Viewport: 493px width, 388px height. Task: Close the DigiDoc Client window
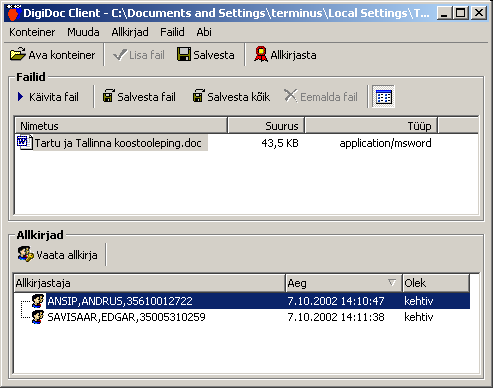tap(479, 13)
